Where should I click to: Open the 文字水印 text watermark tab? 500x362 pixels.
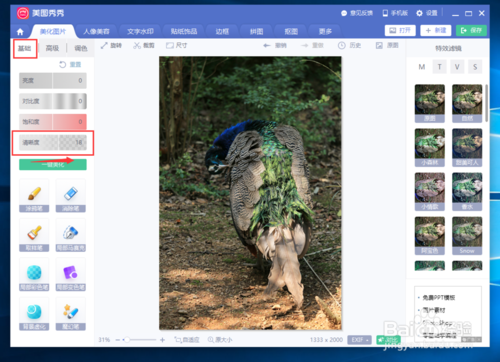coord(140,32)
